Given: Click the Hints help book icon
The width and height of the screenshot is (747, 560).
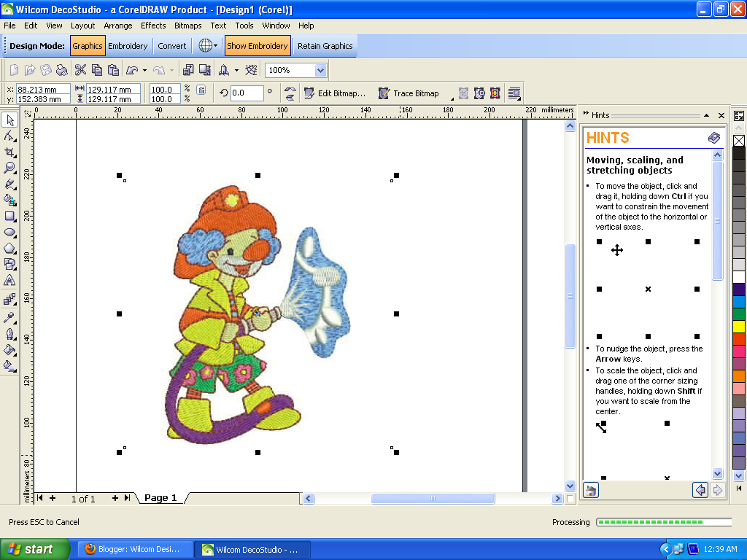Looking at the screenshot, I should (x=713, y=138).
